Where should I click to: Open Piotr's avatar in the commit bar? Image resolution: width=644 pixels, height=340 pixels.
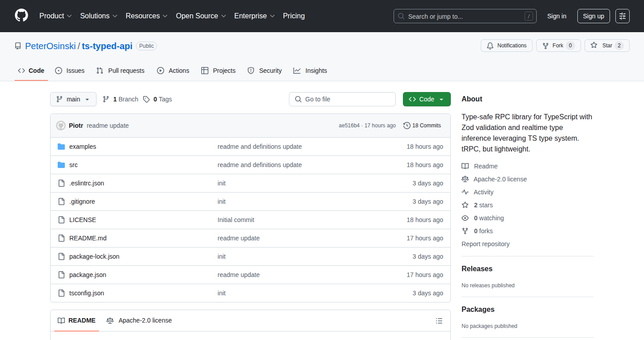click(61, 126)
